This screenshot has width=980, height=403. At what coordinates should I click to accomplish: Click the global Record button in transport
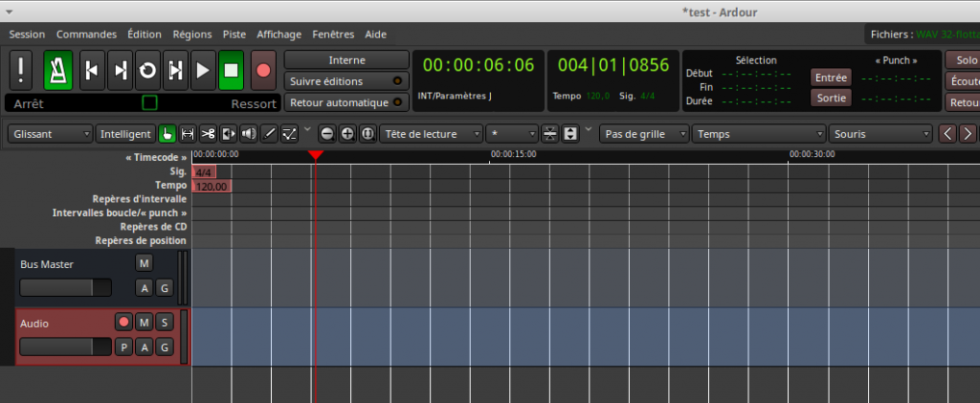tap(262, 70)
